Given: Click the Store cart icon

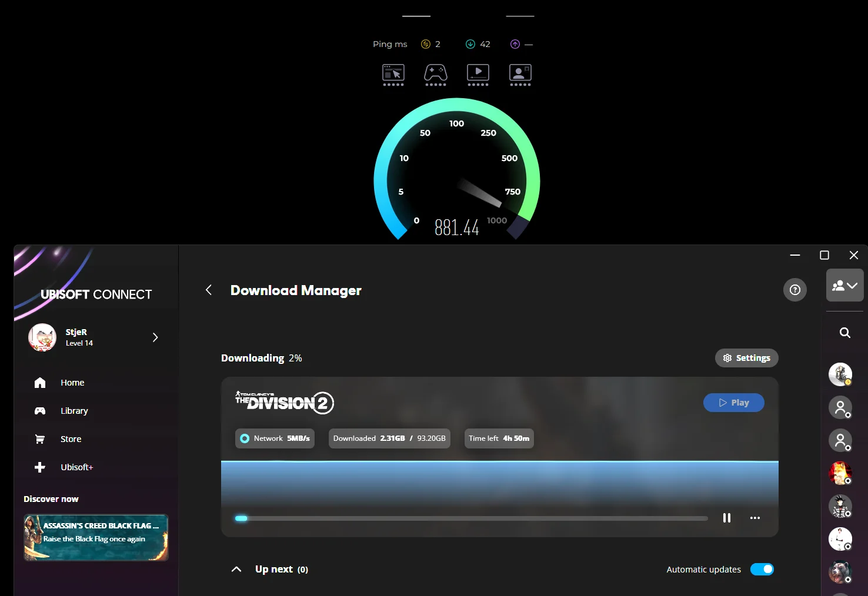Looking at the screenshot, I should click(x=40, y=439).
